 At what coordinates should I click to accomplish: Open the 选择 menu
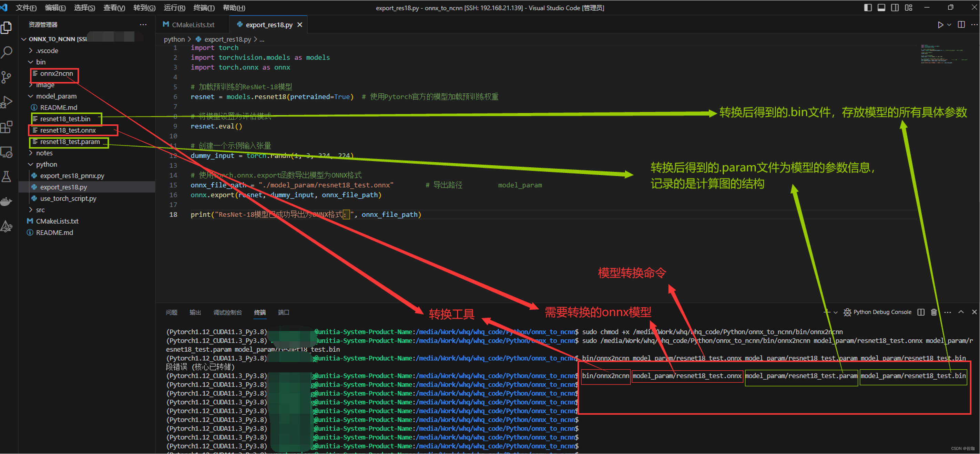84,8
